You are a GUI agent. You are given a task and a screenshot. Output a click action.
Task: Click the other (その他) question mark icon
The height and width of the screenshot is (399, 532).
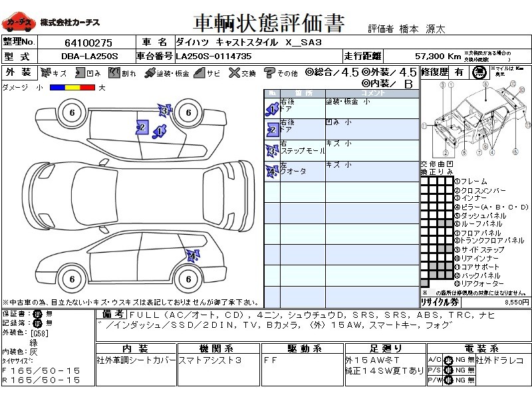(x=269, y=72)
